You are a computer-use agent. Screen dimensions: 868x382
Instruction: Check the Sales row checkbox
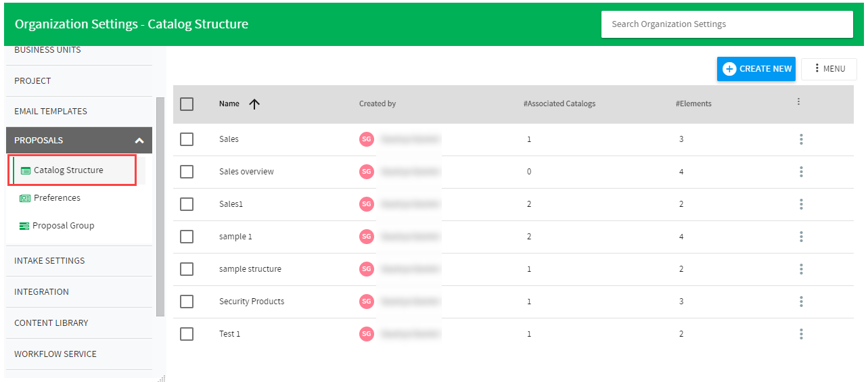click(187, 139)
